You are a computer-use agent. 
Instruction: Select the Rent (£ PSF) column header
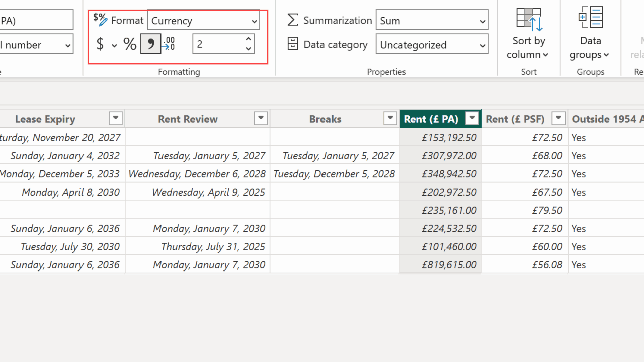[x=515, y=119]
